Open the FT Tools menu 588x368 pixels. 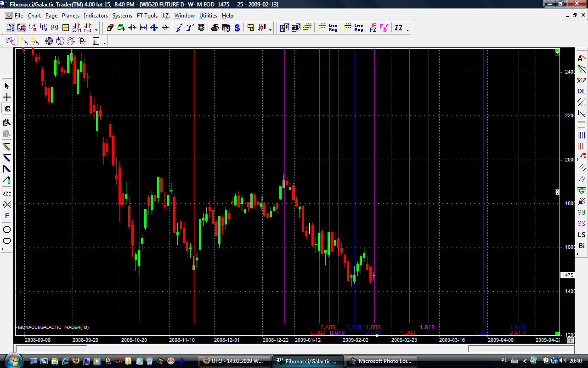coord(147,16)
